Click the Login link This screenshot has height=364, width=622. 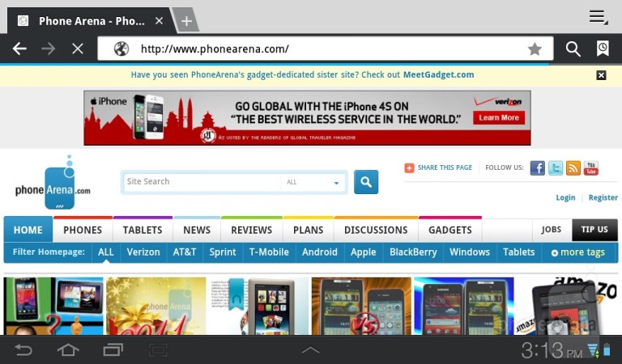(x=565, y=197)
